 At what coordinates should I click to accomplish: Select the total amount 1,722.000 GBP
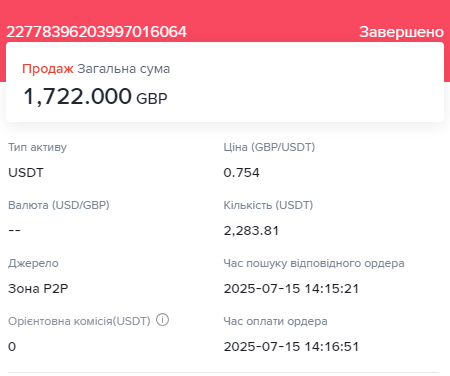coord(95,96)
